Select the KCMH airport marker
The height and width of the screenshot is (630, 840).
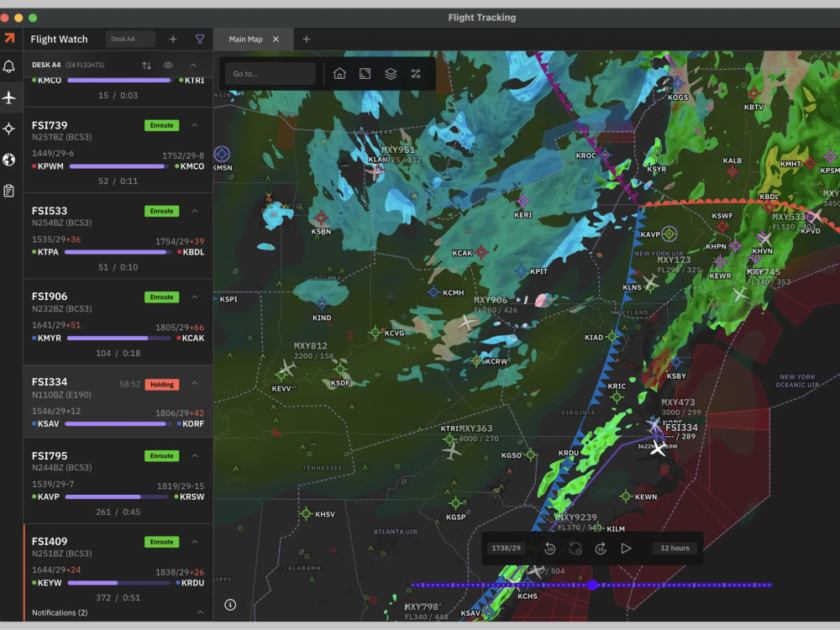pyautogui.click(x=434, y=292)
